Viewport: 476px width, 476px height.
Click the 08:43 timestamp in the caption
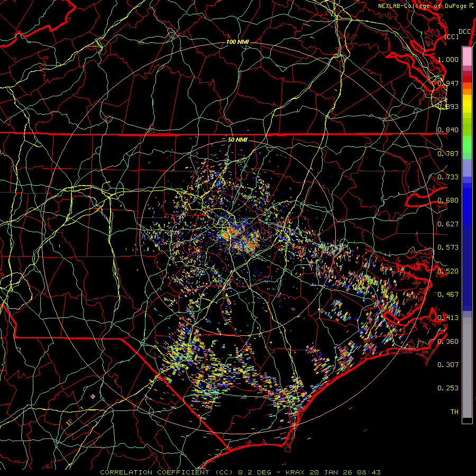(x=368, y=472)
